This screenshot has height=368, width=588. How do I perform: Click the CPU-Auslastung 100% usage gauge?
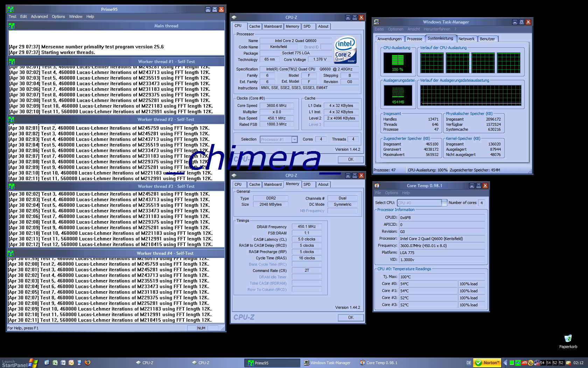click(397, 62)
